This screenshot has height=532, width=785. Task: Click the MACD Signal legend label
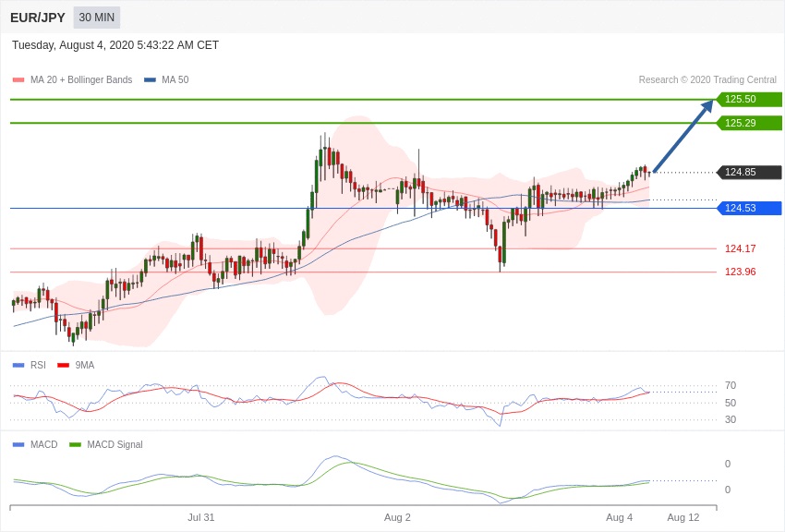[115, 444]
